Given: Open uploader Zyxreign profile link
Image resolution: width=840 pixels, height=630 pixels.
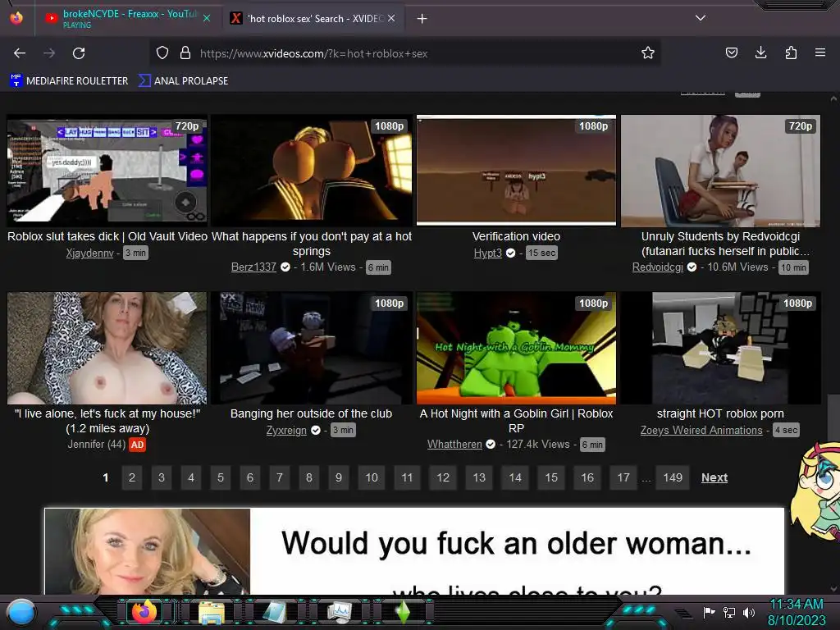Looking at the screenshot, I should pos(286,430).
